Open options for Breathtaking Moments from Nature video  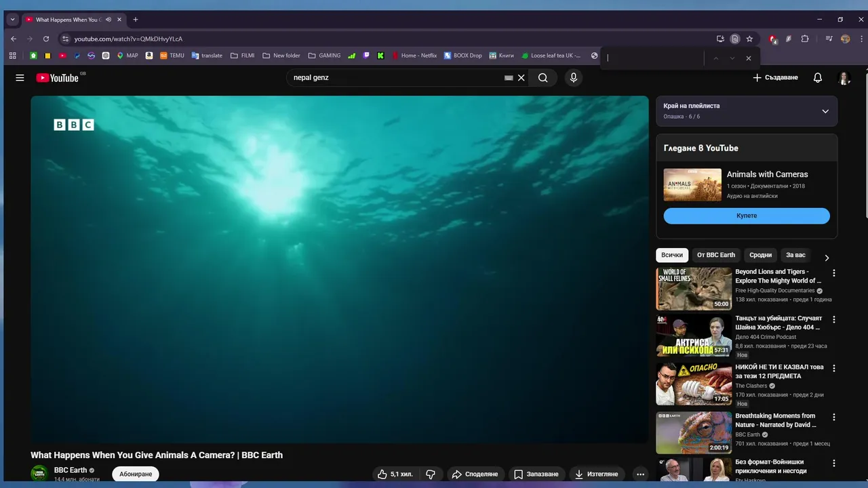pos(834,417)
